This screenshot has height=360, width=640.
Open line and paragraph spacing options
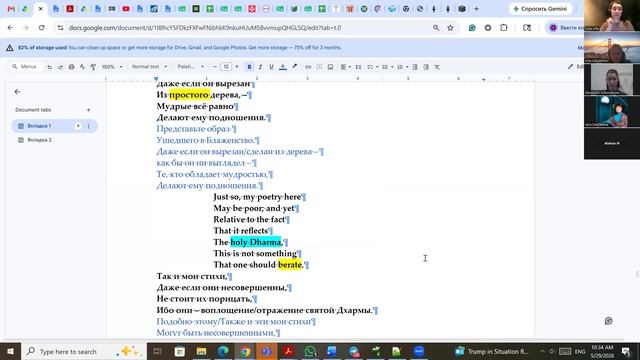[x=358, y=67]
